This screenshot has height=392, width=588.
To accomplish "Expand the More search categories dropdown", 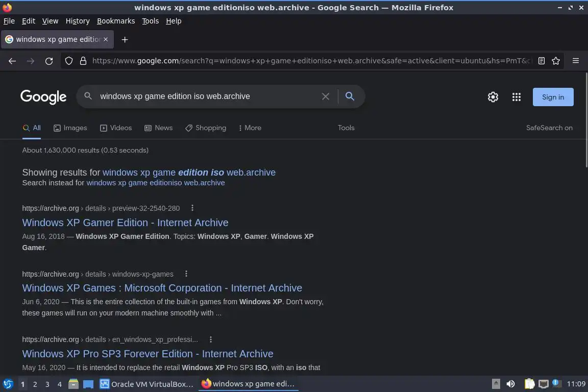I will click(x=250, y=128).
